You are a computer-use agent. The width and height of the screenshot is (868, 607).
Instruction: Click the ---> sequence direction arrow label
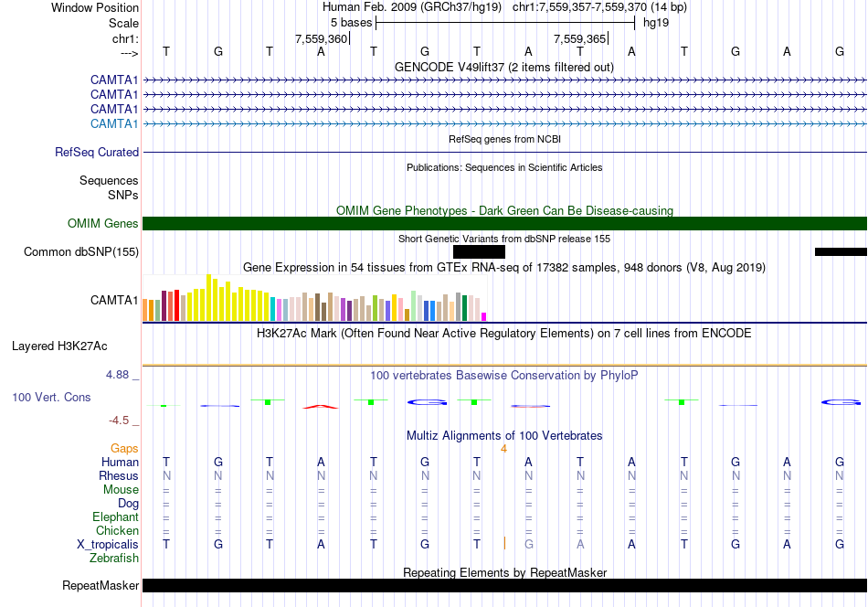coord(129,53)
